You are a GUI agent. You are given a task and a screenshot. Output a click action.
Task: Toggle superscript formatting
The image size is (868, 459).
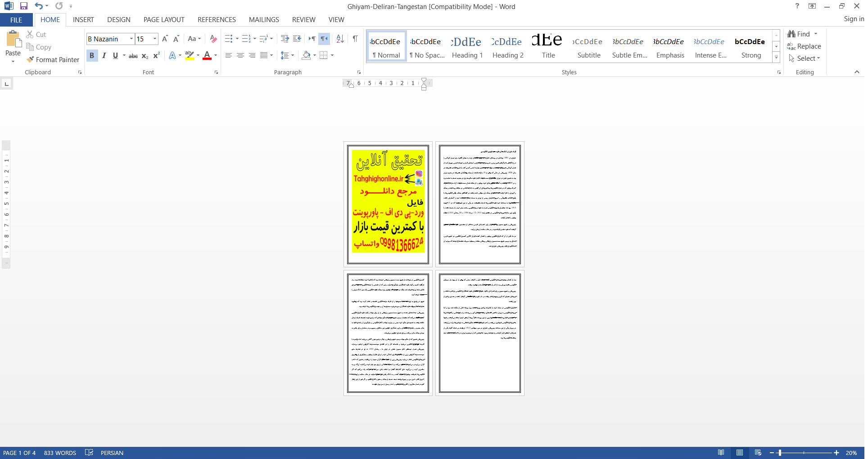click(156, 55)
